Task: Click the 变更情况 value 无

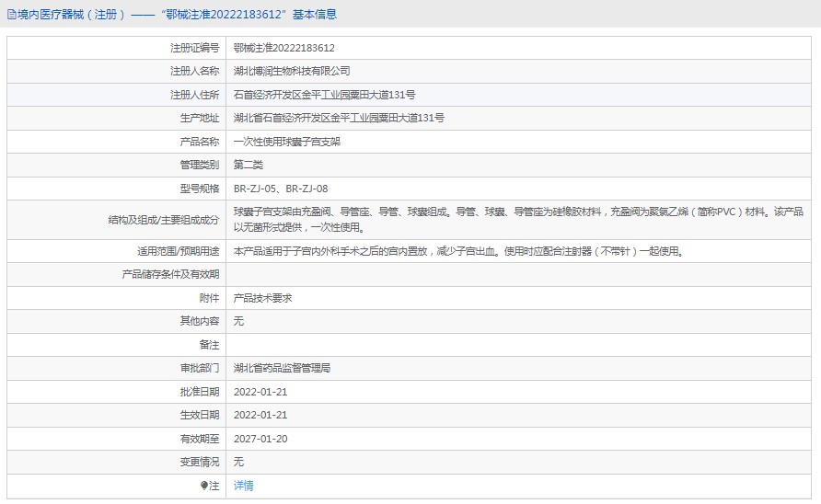Action: pos(238,462)
